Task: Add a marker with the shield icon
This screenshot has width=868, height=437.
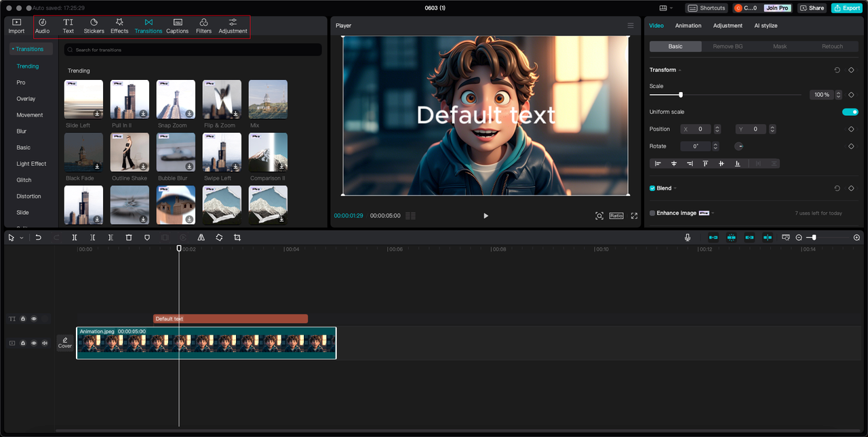Action: [147, 238]
